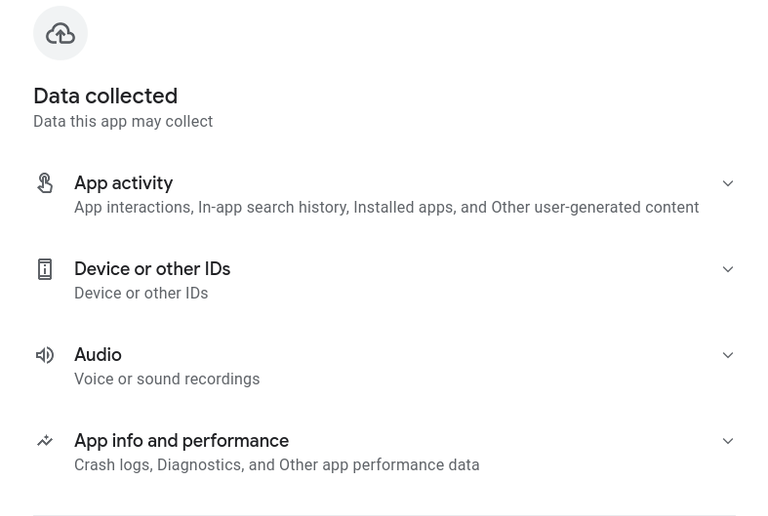Select the Device or other IDs title
Image resolution: width=768 pixels, height=516 pixels.
point(152,269)
